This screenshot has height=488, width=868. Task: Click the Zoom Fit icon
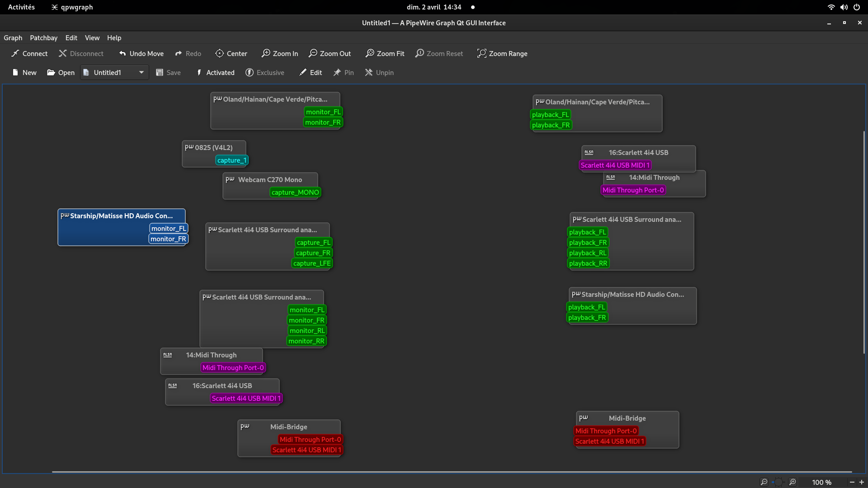pyautogui.click(x=370, y=53)
